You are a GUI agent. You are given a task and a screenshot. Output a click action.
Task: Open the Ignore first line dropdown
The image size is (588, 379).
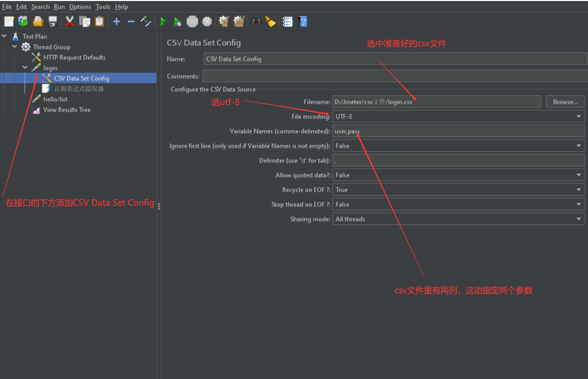[x=579, y=146]
